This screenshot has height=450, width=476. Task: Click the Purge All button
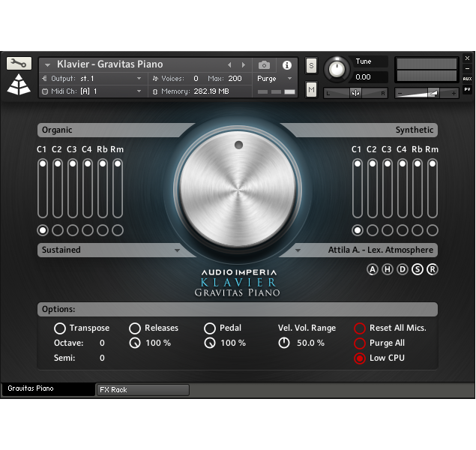pyautogui.click(x=360, y=343)
